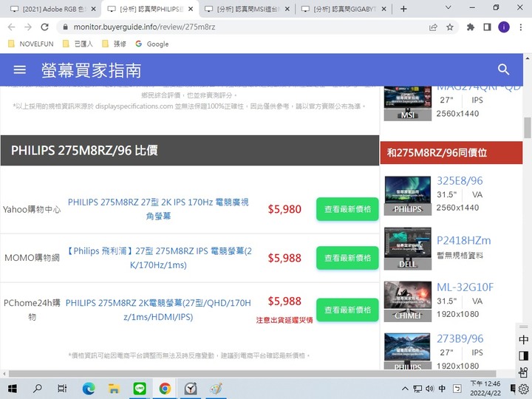This screenshot has height=399, width=532.
Task: Switch to the GIGABYTE analysis tab
Action: (x=344, y=9)
